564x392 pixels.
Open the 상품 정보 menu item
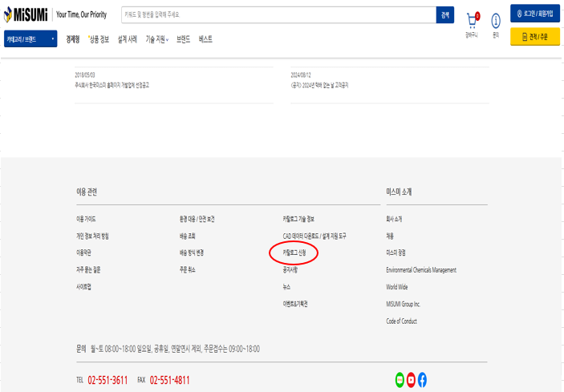pyautogui.click(x=99, y=39)
